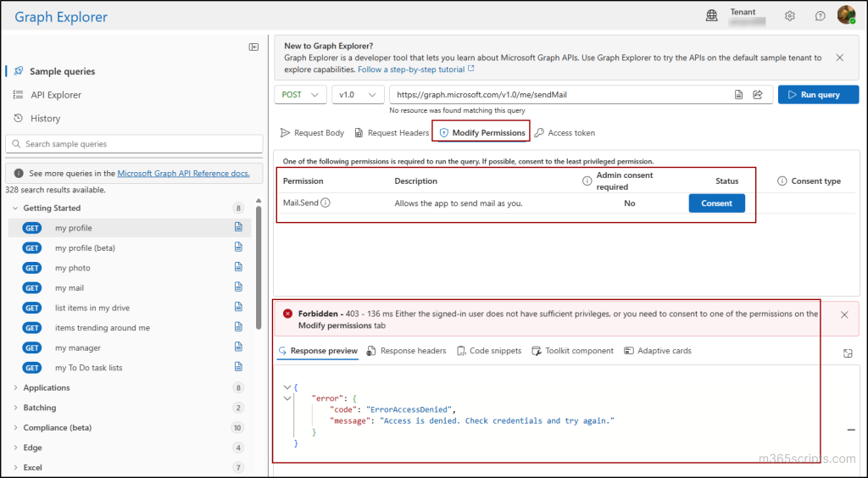Click info icon in the see more queries notice
Screen dimensions: 868x478
(x=19, y=173)
